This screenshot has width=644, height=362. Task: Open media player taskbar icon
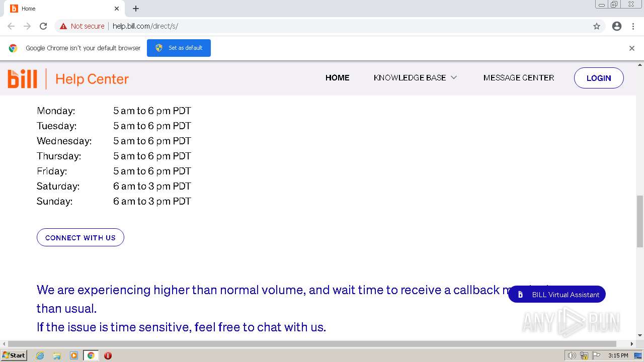[x=74, y=355]
